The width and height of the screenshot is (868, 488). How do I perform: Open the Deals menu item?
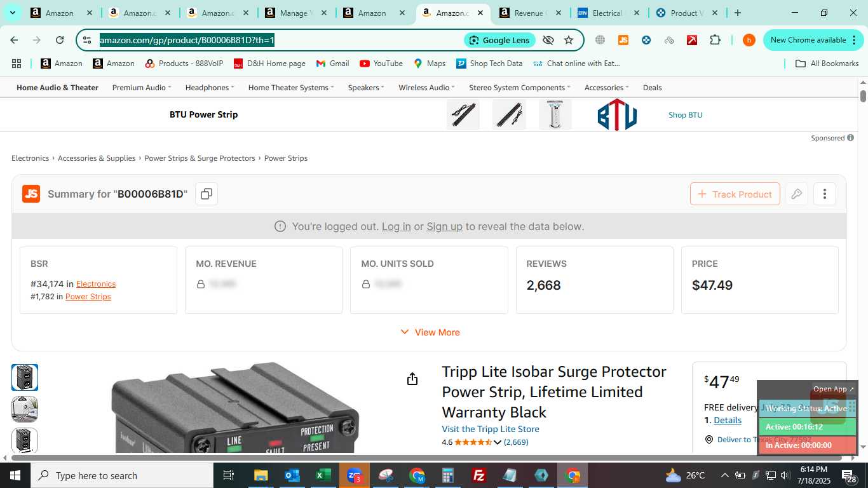coord(652,88)
